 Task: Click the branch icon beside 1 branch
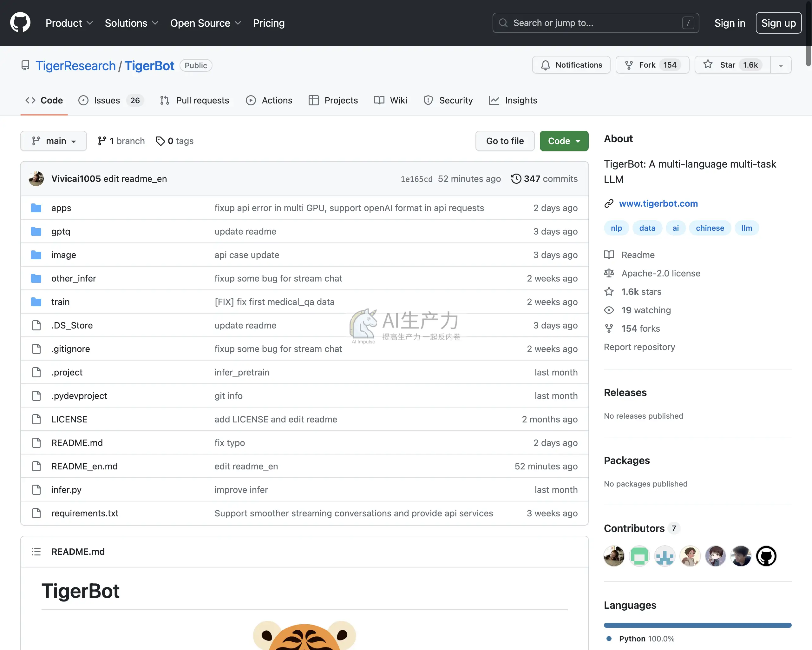(102, 141)
